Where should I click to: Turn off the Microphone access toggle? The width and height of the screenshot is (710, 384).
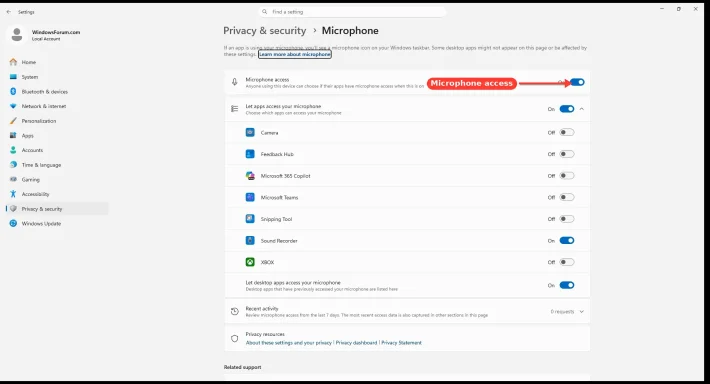(x=577, y=82)
